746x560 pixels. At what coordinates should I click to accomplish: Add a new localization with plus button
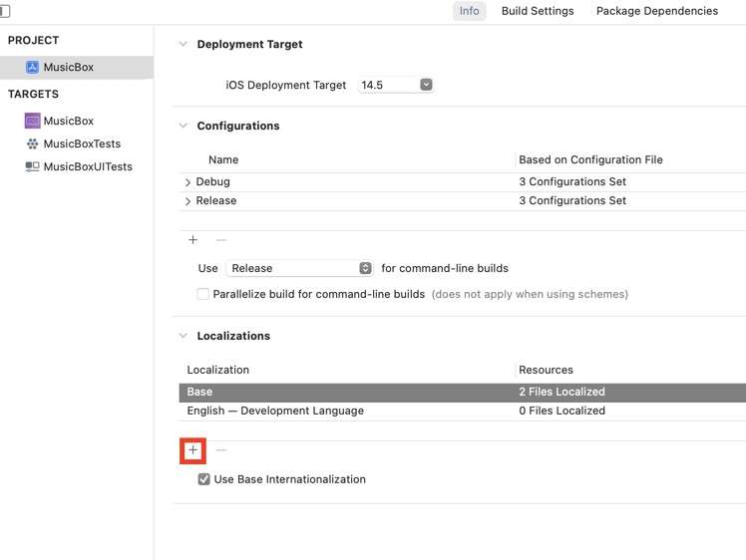(x=192, y=450)
